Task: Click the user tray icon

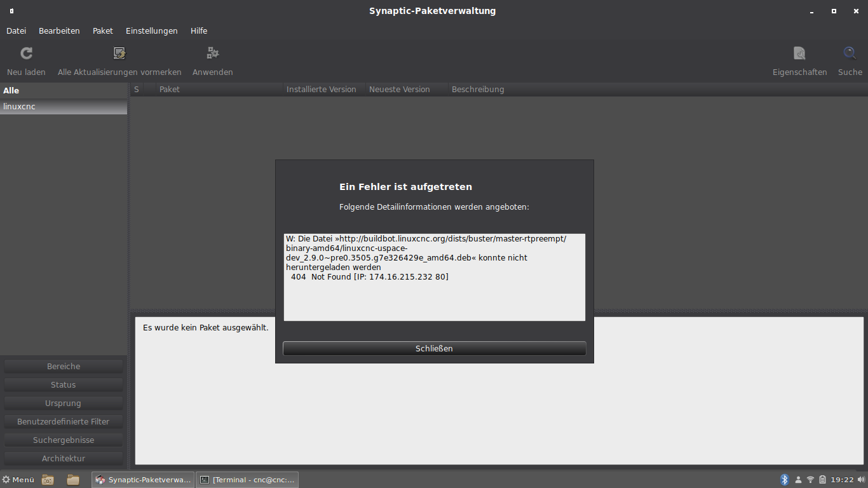Action: coord(798,480)
